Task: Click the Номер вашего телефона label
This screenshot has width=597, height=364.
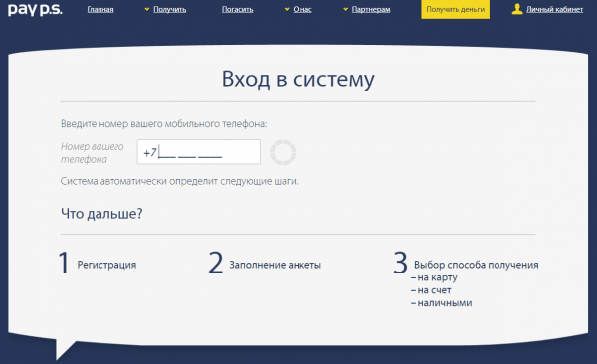Action: [93, 153]
